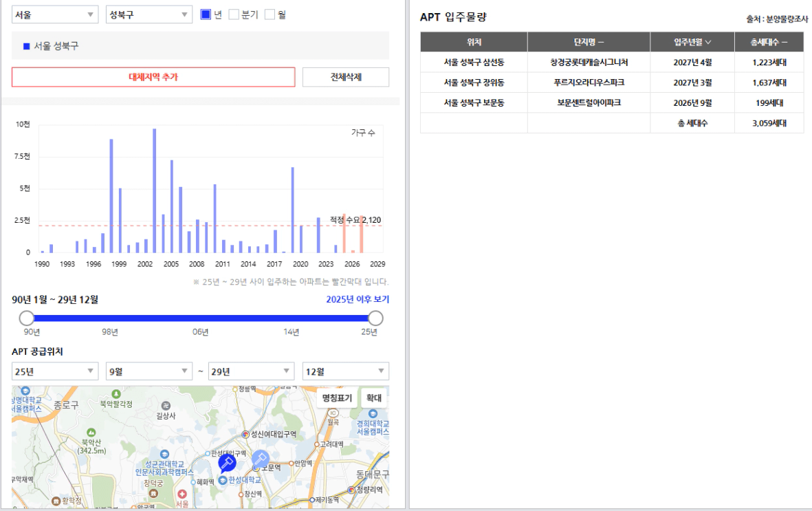812x511 pixels.
Task: Click the 2025년 이후 보기 link
Action: 358,300
